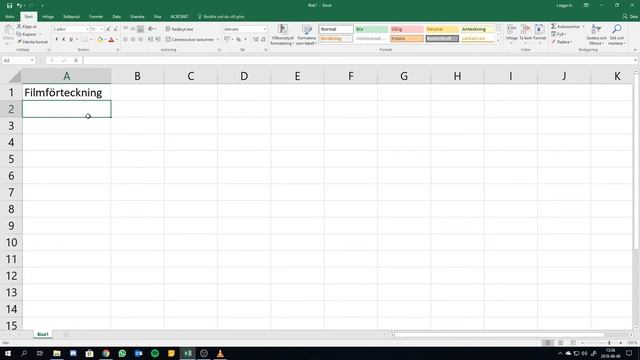This screenshot has height=360, width=640.
Task: Click the Autosumma sigma icon
Action: (554, 26)
